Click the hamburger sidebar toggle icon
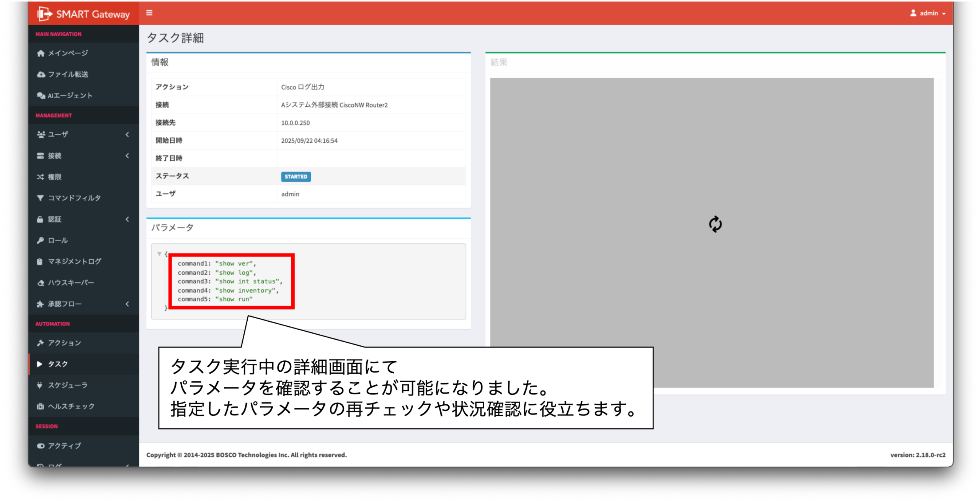The image size is (980, 503). (149, 13)
